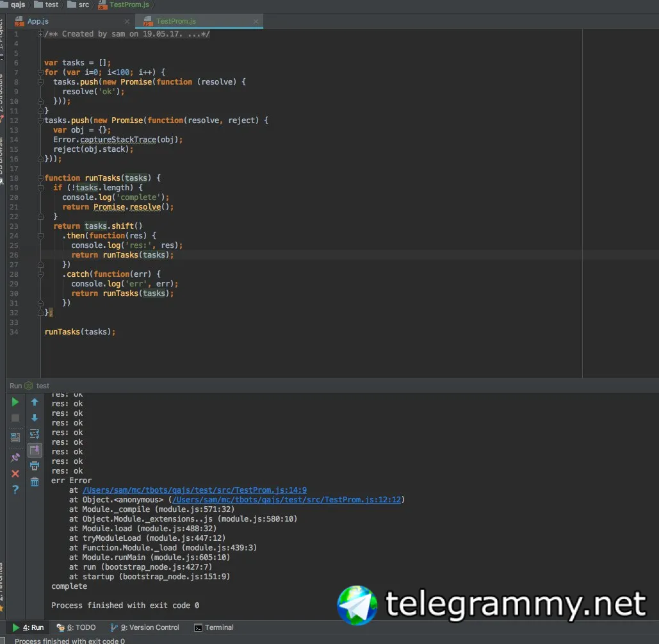Image resolution: width=659 pixels, height=644 pixels.
Task: Switch to the App.js editor tab
Action: (x=38, y=21)
